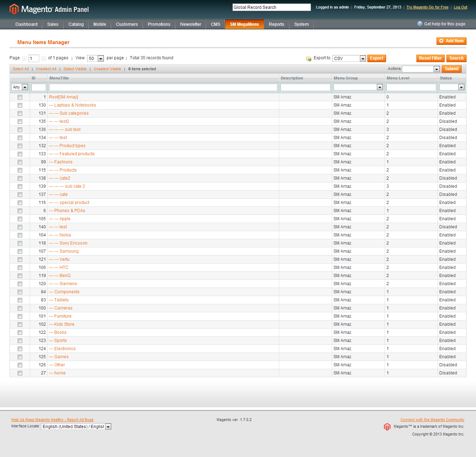Screen dimensions: 476x457
Task: Open Export to CSV dropdown
Action: click(x=349, y=58)
